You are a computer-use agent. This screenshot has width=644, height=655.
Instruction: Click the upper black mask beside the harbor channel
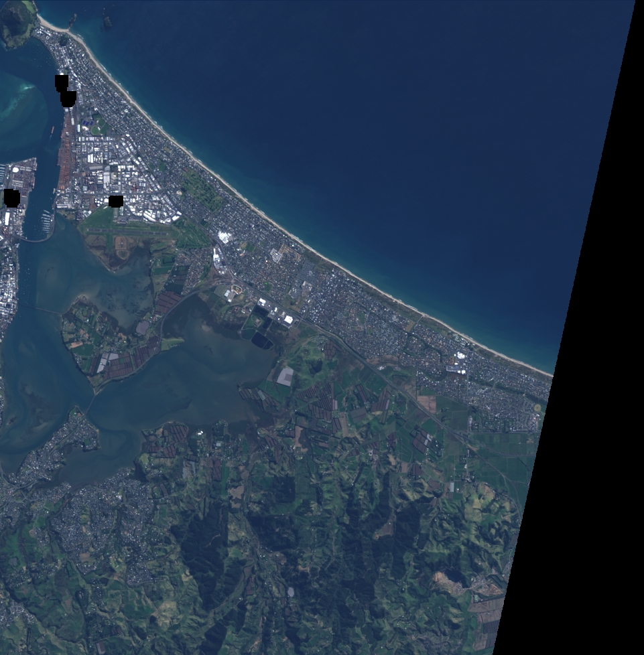pos(62,82)
